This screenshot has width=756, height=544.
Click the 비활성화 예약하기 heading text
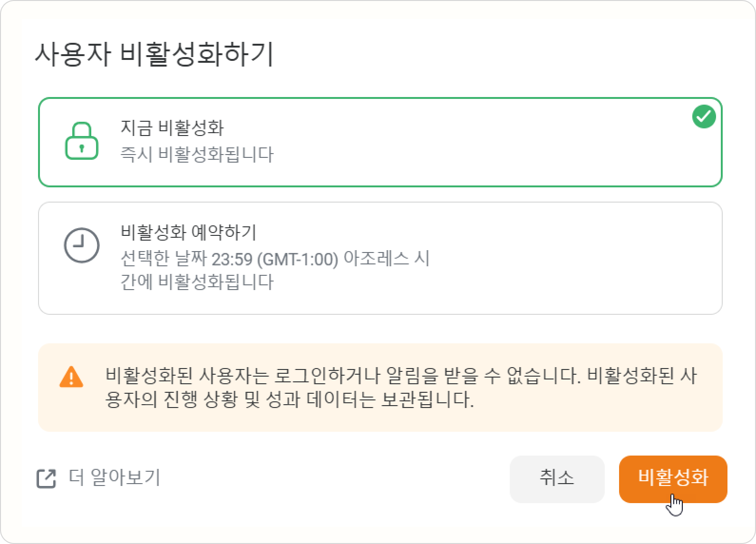click(189, 232)
